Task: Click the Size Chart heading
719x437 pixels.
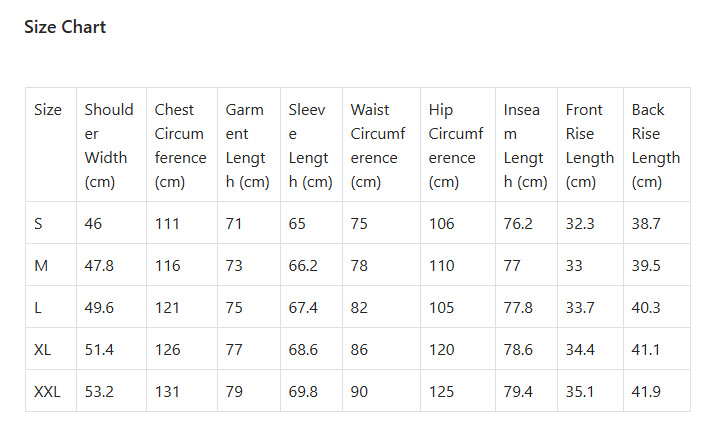Action: pos(65,27)
